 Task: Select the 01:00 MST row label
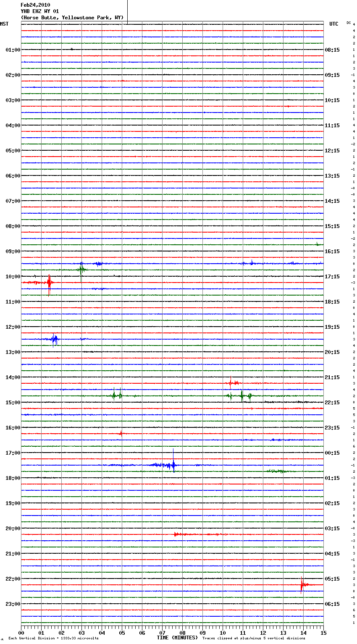coord(13,50)
